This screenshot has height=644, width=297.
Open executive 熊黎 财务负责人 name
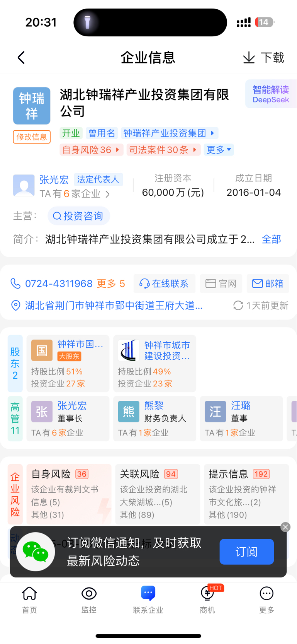click(154, 405)
